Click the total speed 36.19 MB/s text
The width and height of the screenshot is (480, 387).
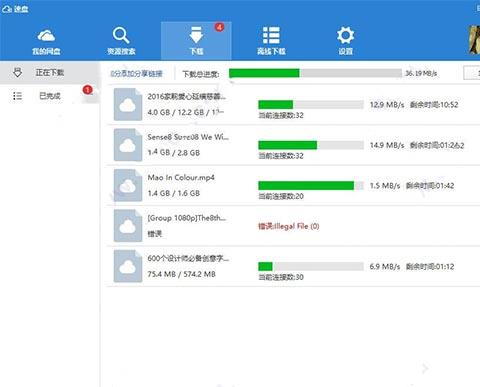(421, 73)
